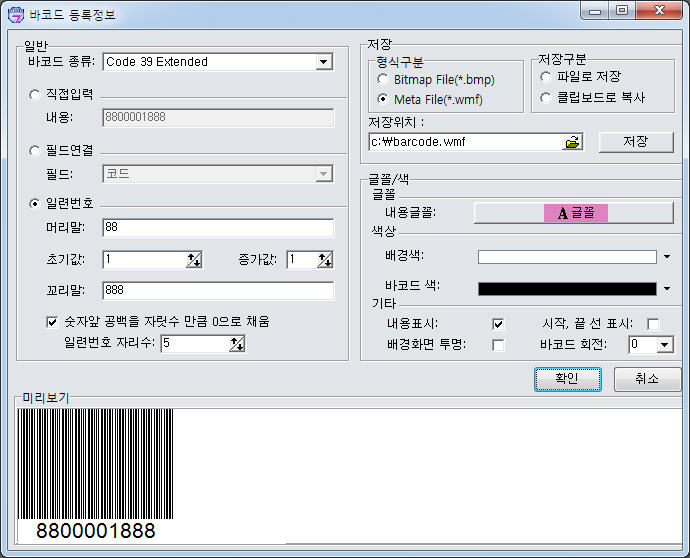Click the 일련번호 자리수 number field

(x=195, y=344)
